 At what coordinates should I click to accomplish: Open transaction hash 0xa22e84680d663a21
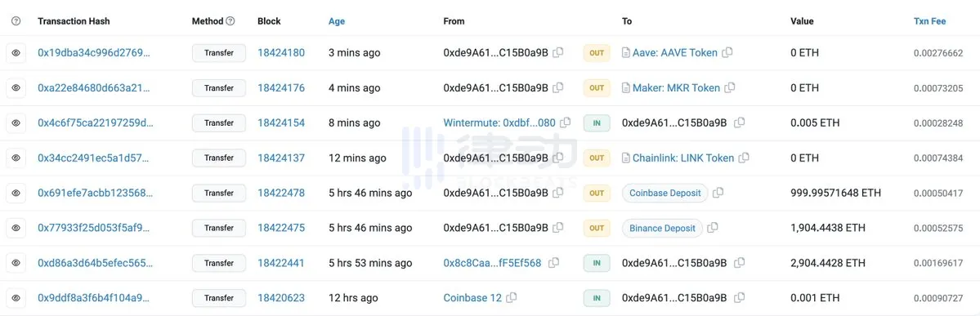point(94,88)
